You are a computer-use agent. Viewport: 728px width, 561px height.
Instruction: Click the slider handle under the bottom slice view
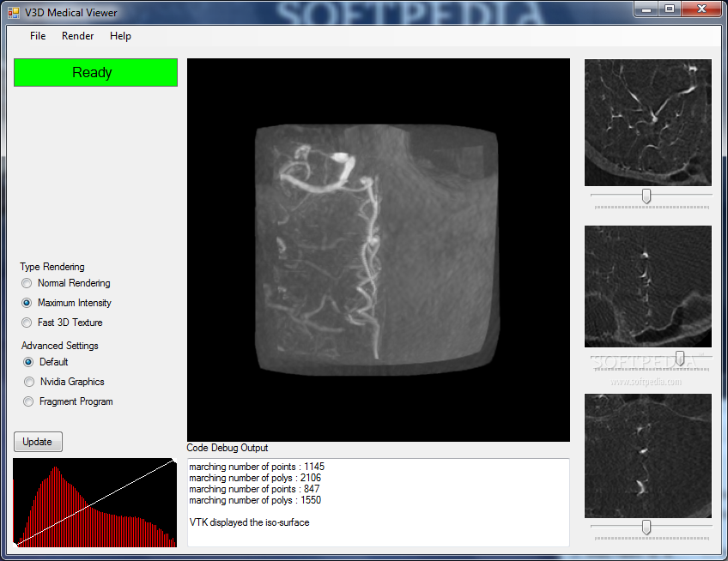click(x=646, y=528)
